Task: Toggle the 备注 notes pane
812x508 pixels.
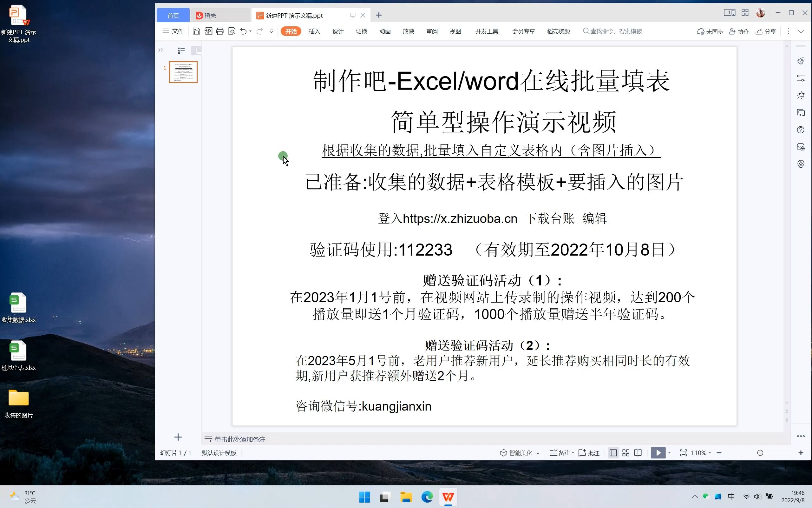Action: (562, 453)
